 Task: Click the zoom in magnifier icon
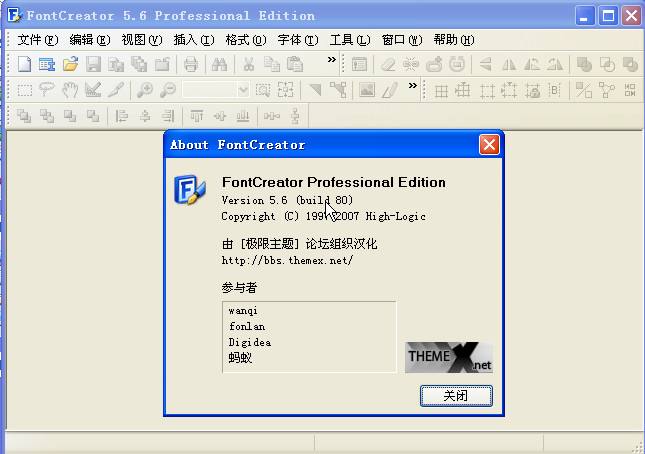click(145, 90)
